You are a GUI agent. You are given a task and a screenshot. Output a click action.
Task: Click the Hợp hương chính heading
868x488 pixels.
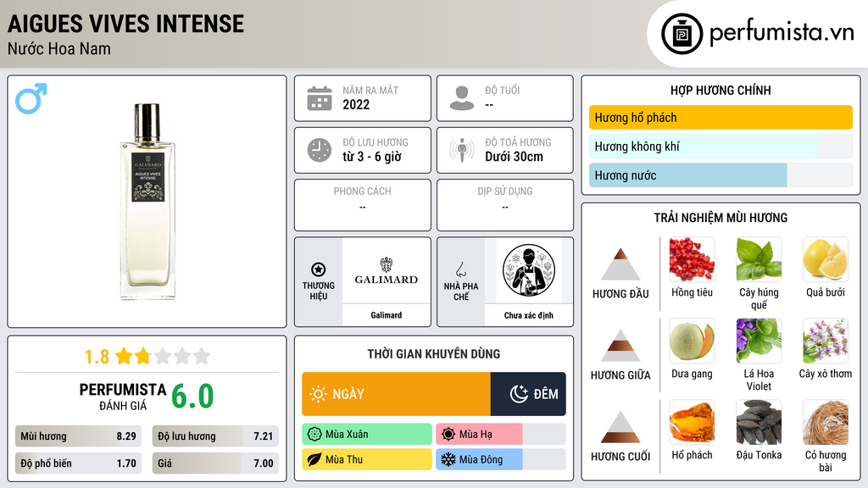(x=721, y=90)
